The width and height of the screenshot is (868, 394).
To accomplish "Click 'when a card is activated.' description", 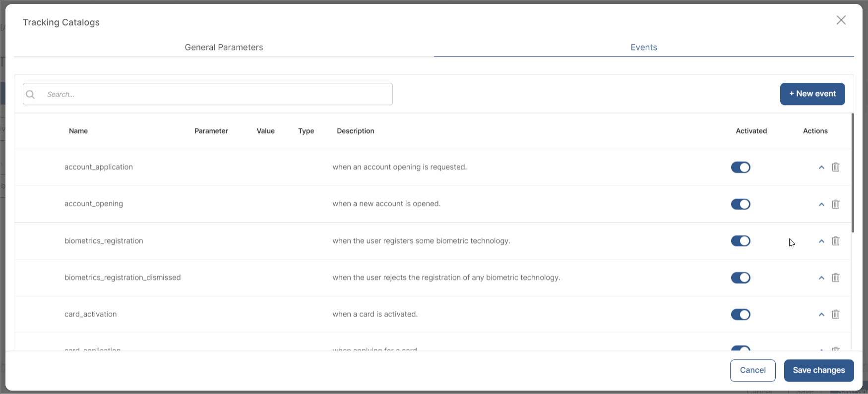I will point(375,314).
